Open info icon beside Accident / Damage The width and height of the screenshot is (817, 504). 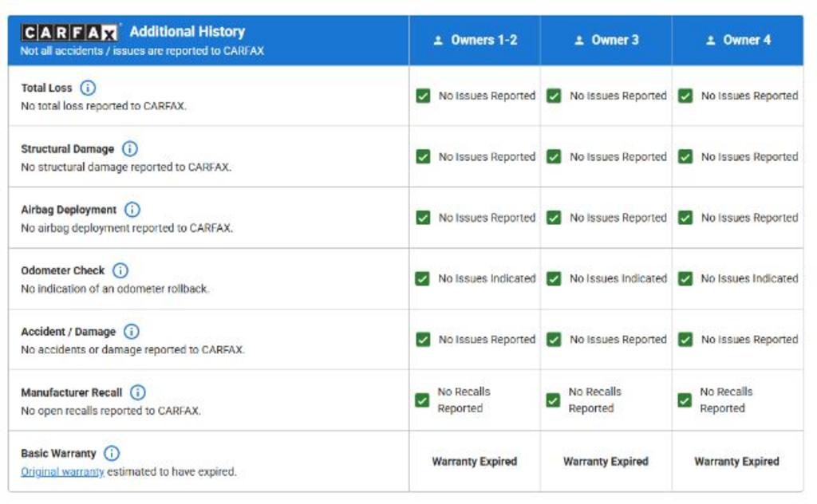132,331
